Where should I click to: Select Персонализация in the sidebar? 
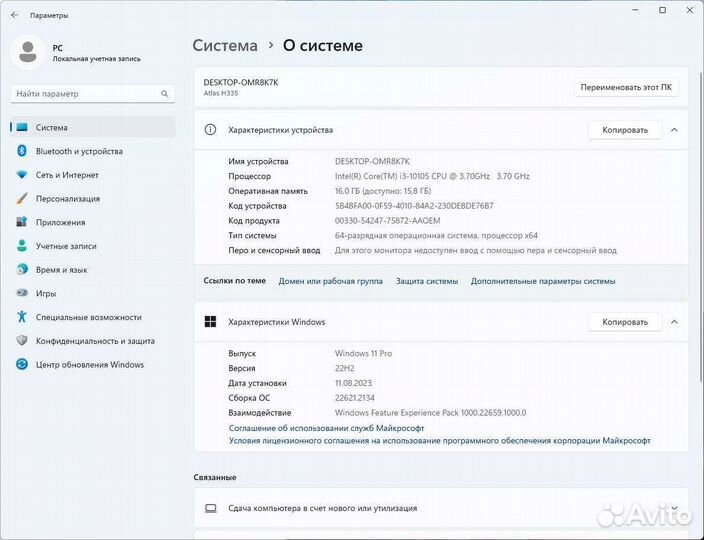pos(92,198)
